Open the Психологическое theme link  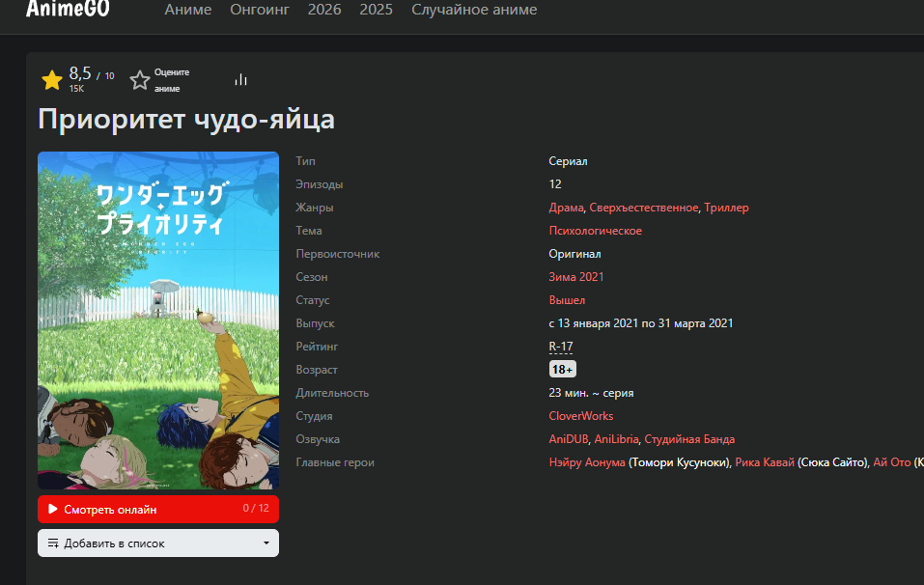click(595, 231)
